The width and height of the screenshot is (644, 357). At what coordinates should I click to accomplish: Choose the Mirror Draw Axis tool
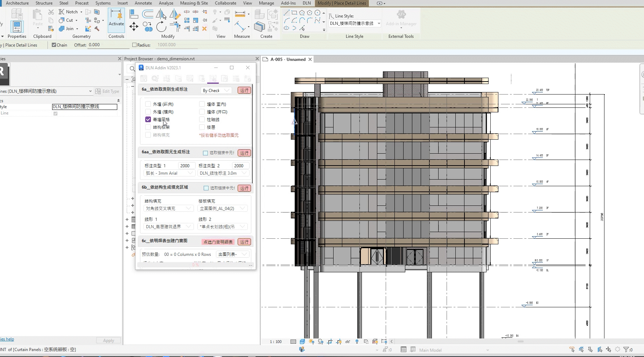175,14
